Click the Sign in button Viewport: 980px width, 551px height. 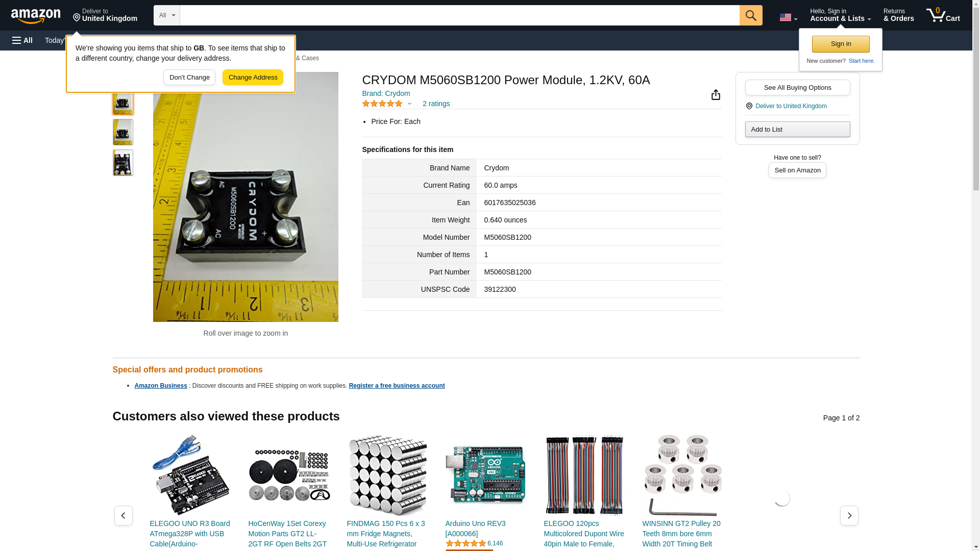840,44
